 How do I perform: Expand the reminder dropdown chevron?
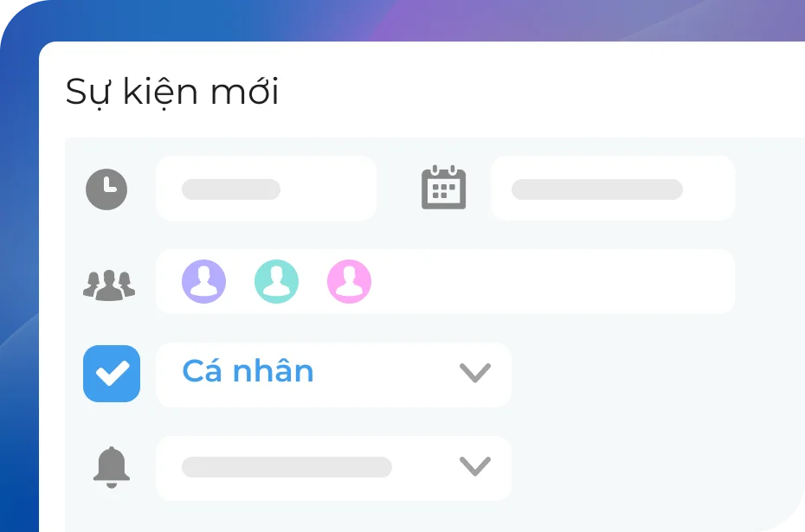(474, 467)
